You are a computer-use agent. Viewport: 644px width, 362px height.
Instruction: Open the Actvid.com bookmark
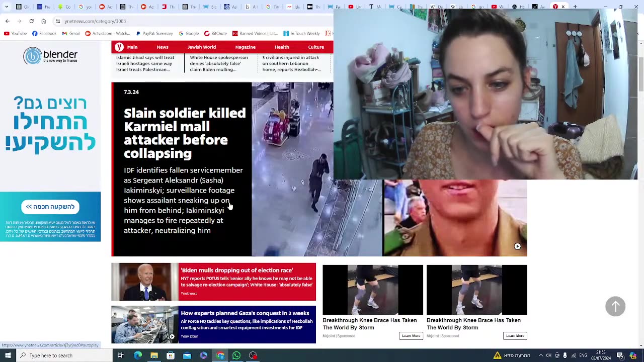click(108, 34)
